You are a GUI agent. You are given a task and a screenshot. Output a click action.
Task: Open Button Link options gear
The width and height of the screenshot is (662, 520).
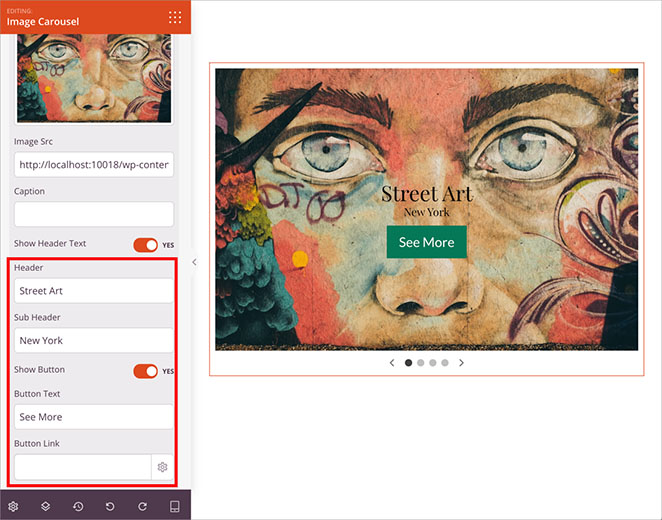(162, 467)
